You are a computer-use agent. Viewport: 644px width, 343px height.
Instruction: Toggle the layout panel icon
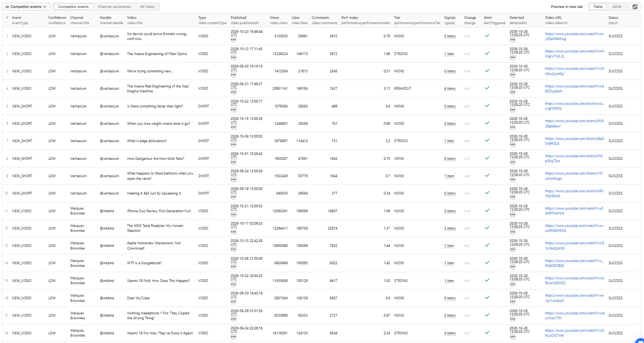click(x=635, y=7)
